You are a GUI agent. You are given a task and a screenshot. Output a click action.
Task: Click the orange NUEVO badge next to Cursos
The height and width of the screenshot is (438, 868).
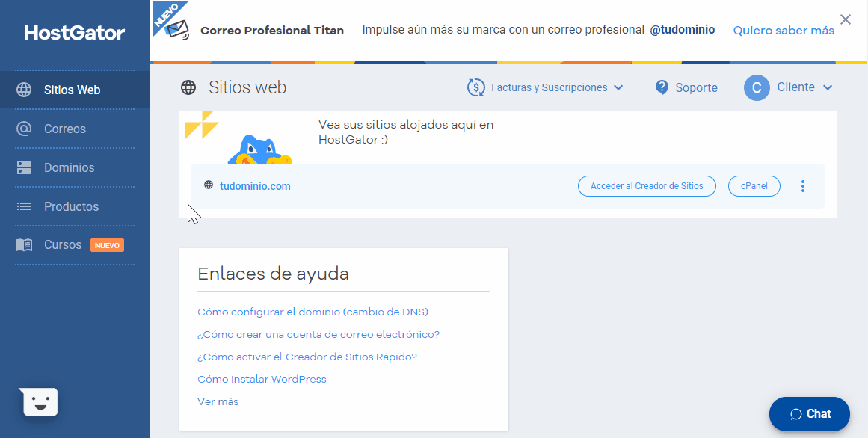107,245
